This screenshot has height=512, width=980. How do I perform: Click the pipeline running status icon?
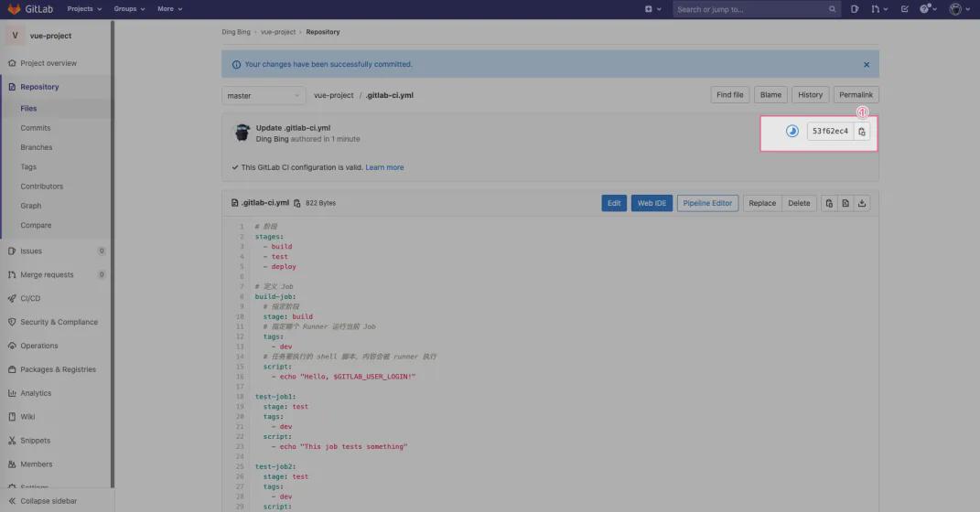(792, 132)
